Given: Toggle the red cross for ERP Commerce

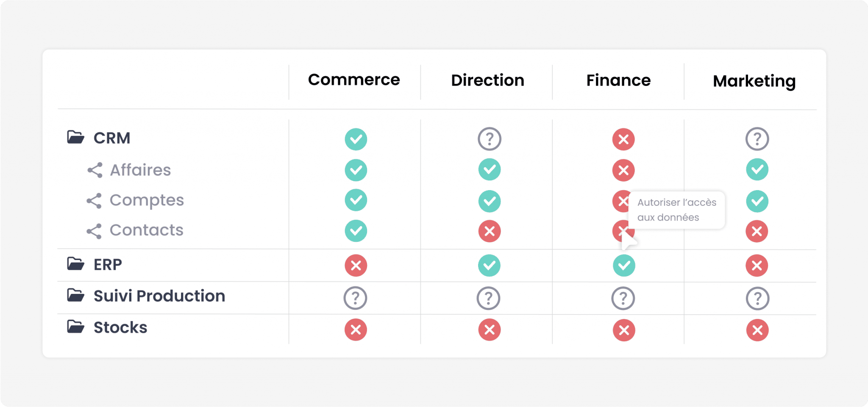Looking at the screenshot, I should point(356,266).
